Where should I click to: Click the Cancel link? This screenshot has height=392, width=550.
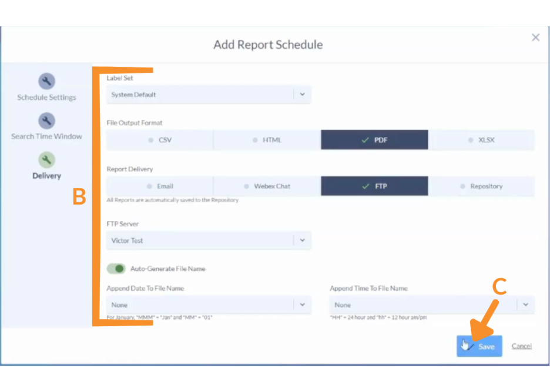[x=521, y=346]
